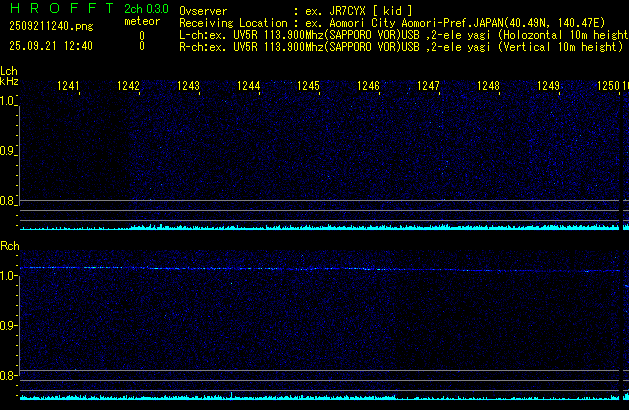Click the 1244 time marker
The height and width of the screenshot is (410, 629).
(x=248, y=87)
